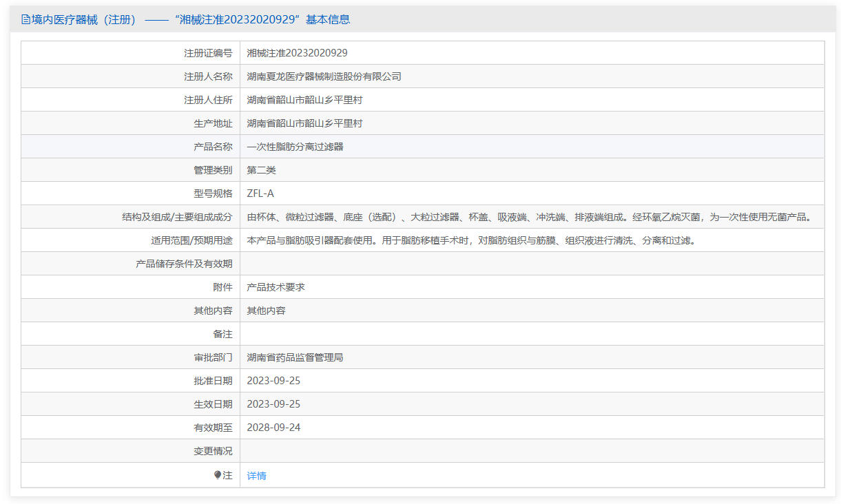
Task: Click the 产品技术要求 attachment value
Action: click(276, 287)
